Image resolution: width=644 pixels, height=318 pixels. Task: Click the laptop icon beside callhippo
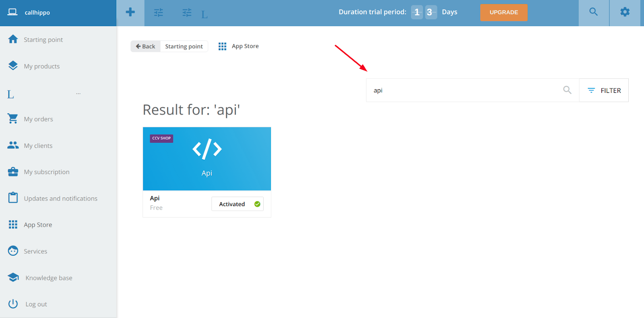click(x=12, y=12)
